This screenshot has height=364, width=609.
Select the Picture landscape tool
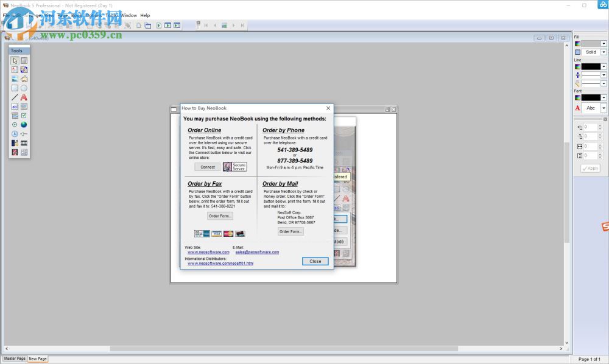pos(15,79)
